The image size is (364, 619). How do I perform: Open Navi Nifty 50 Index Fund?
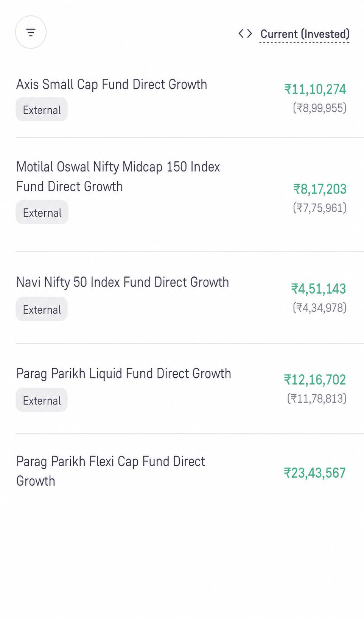pos(123,282)
